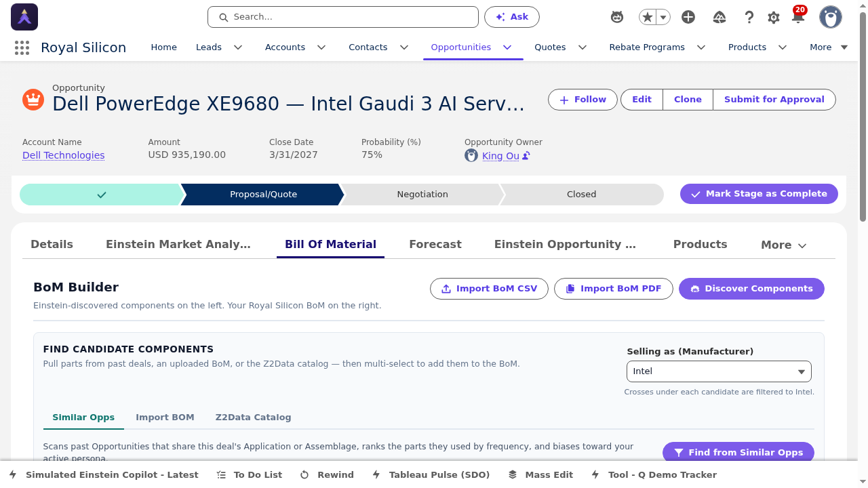Click Import BoM PDF button
Screen dimensions: 868x488
[614, 289]
